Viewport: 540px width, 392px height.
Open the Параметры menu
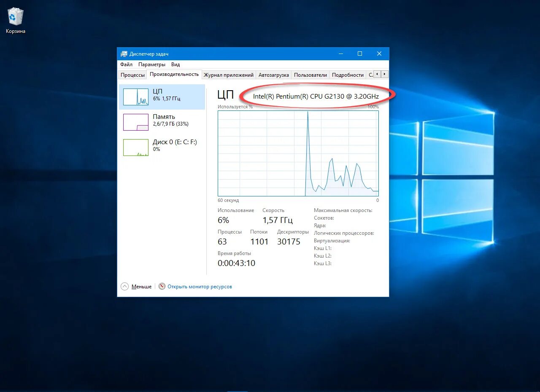(x=152, y=64)
